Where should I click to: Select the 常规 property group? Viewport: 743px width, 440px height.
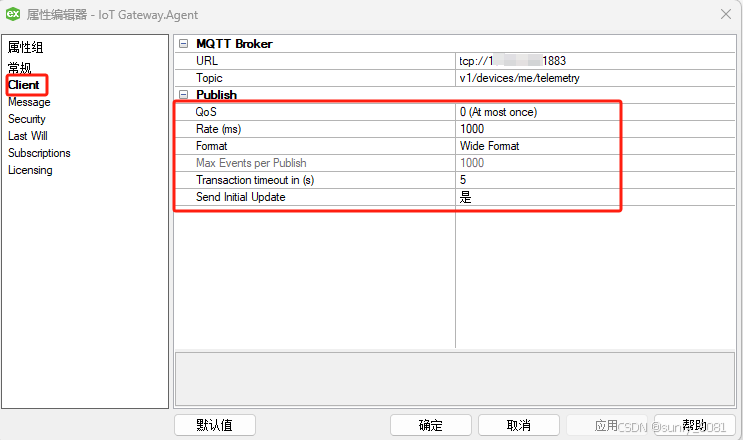[x=19, y=68]
